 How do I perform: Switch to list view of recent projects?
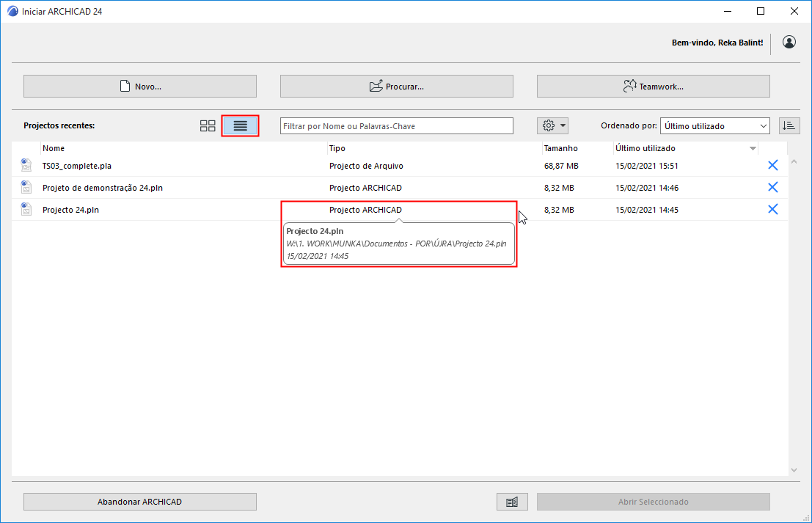coord(241,126)
